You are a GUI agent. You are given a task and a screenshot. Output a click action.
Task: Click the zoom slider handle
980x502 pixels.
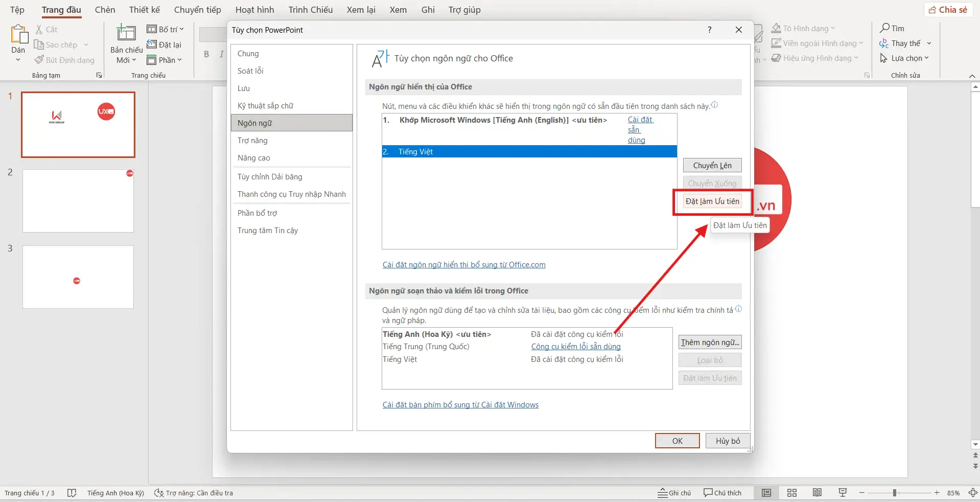[x=895, y=493]
